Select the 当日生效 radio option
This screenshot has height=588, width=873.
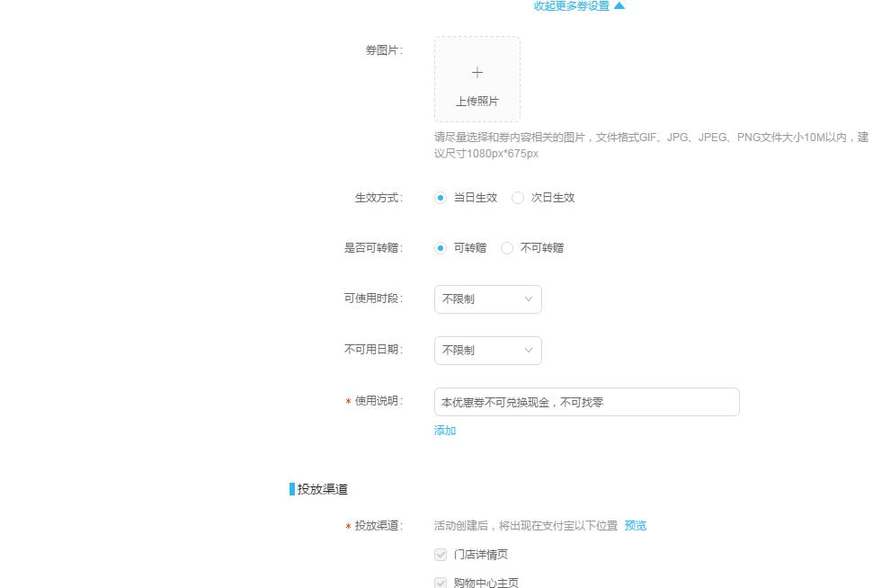click(441, 198)
